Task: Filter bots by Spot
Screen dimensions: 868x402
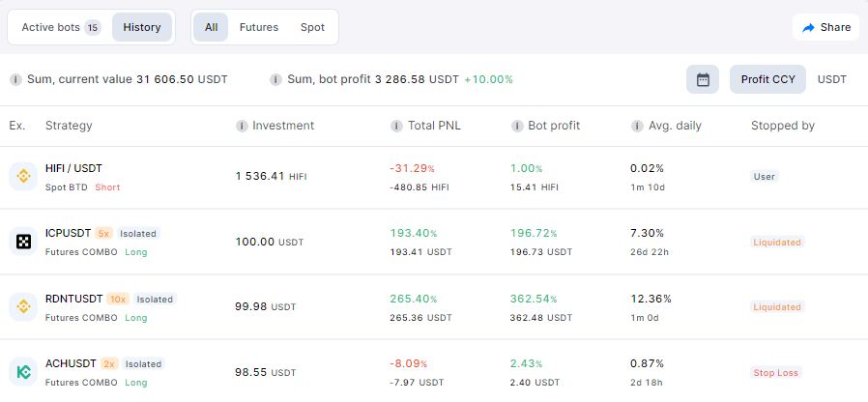Action: [312, 27]
